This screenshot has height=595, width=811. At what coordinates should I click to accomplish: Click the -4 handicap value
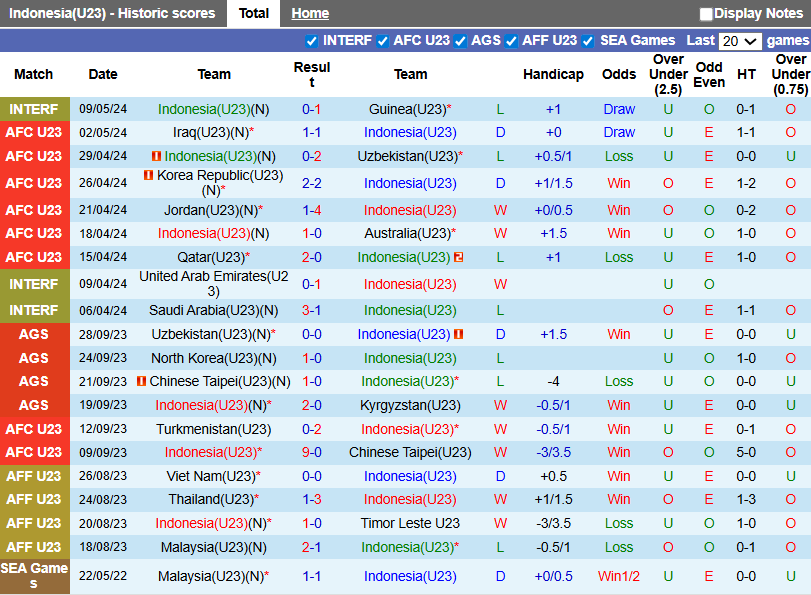553,381
